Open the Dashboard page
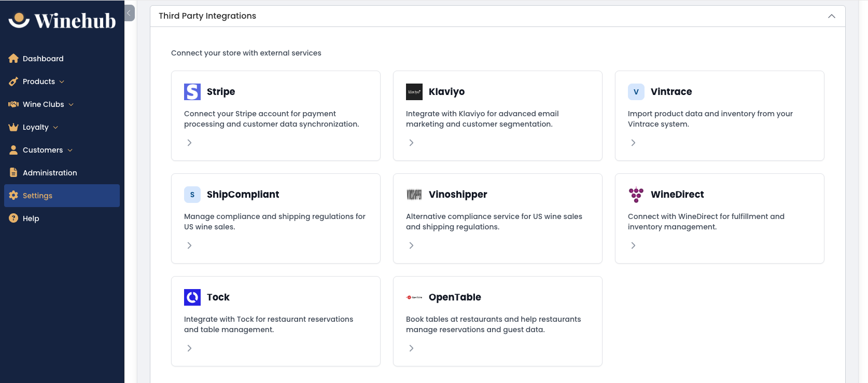This screenshot has width=868, height=383. click(x=43, y=59)
